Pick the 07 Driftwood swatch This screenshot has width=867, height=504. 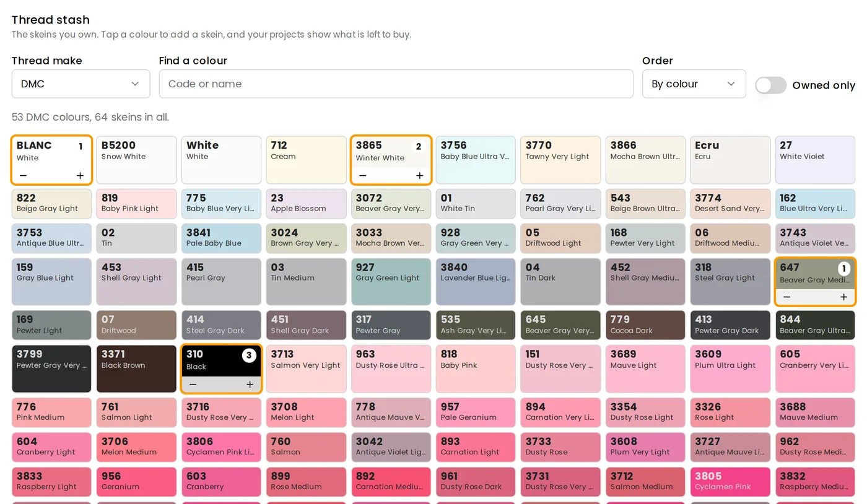click(136, 326)
